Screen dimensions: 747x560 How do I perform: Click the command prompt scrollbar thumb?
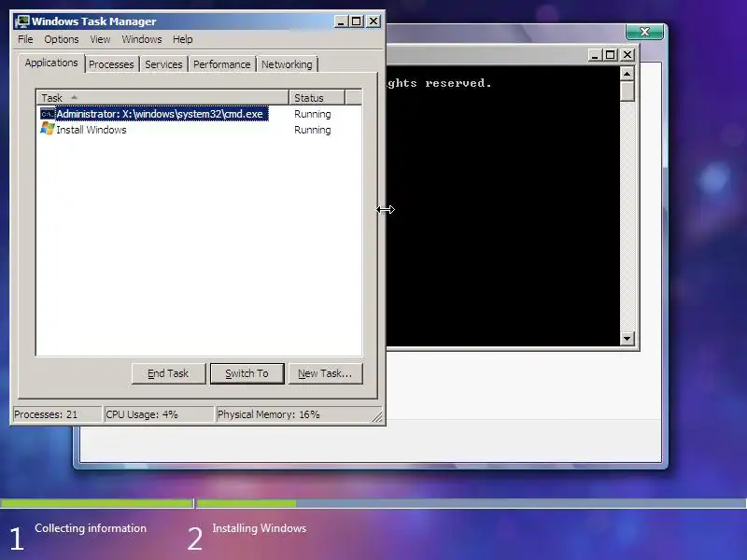coord(627,91)
